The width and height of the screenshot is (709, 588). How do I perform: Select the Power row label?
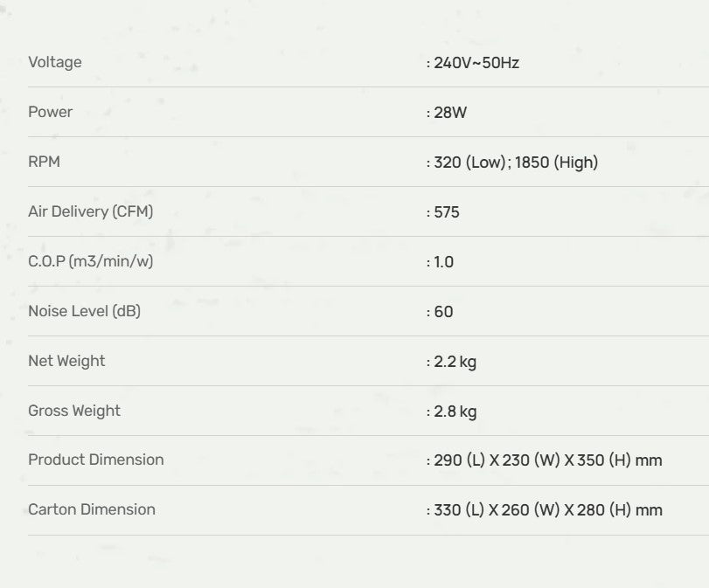(51, 112)
